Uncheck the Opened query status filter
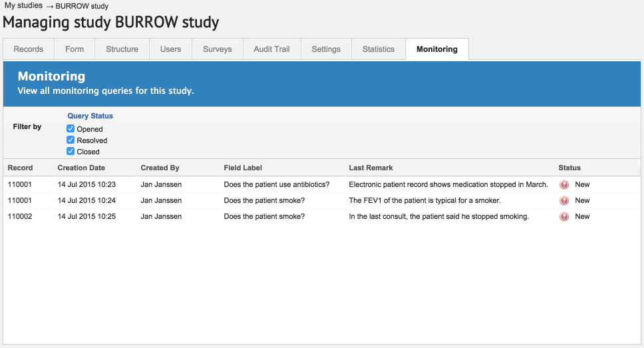 71,128
